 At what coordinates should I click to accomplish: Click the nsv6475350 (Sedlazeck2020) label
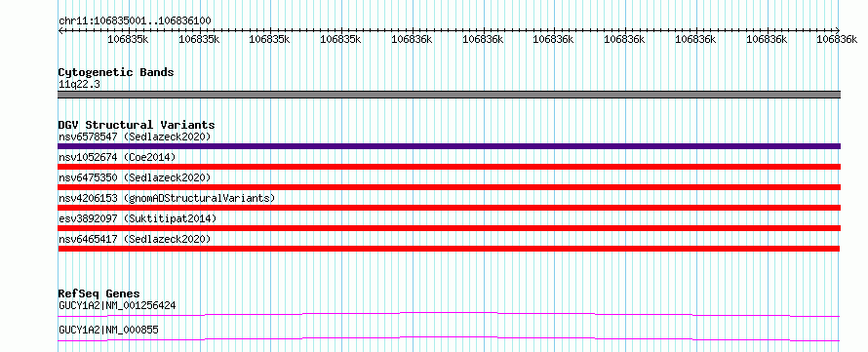(135, 177)
